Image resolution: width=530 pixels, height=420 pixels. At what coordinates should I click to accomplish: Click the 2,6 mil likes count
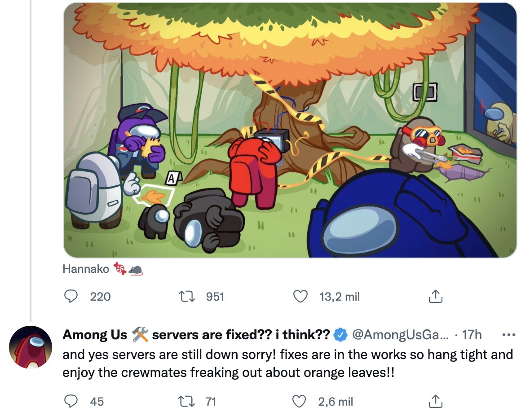[336, 401]
